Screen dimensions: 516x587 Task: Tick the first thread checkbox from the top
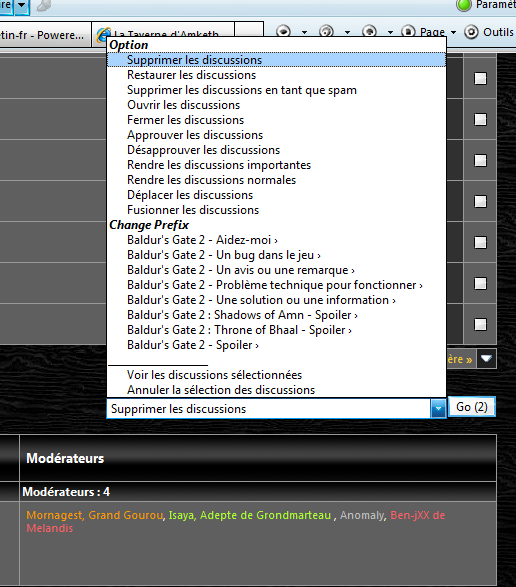(480, 79)
